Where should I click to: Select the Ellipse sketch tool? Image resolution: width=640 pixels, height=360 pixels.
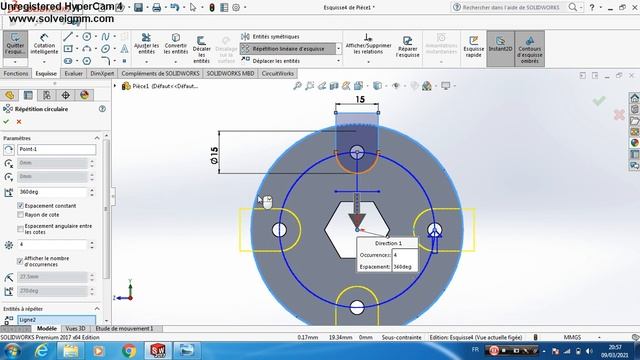tap(105, 49)
